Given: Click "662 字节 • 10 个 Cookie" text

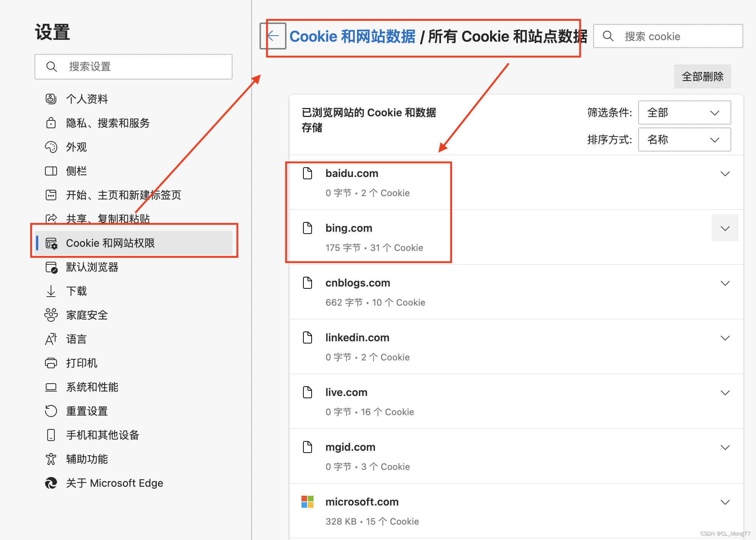Looking at the screenshot, I should pyautogui.click(x=375, y=302).
